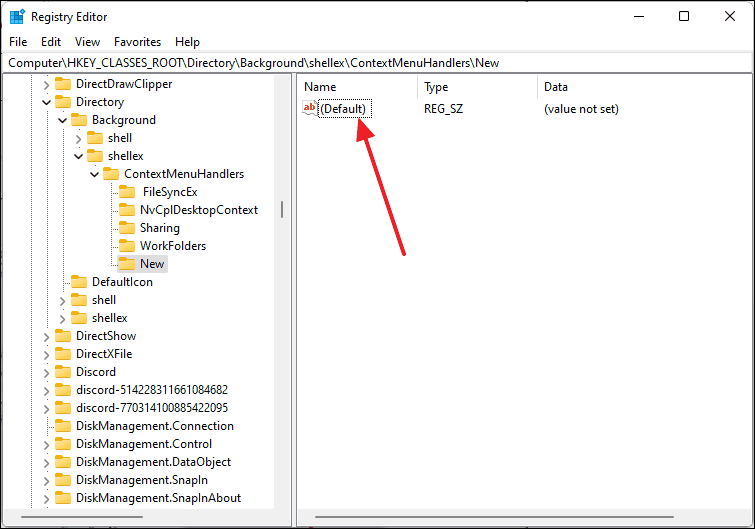The width and height of the screenshot is (755, 529).
Task: Open the Favorites menu
Action: coord(137,42)
